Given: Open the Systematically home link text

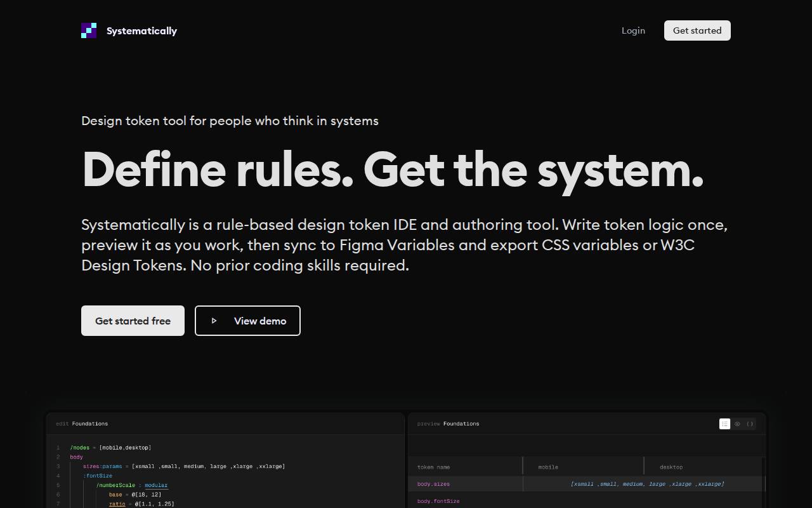Looking at the screenshot, I should coord(141,30).
